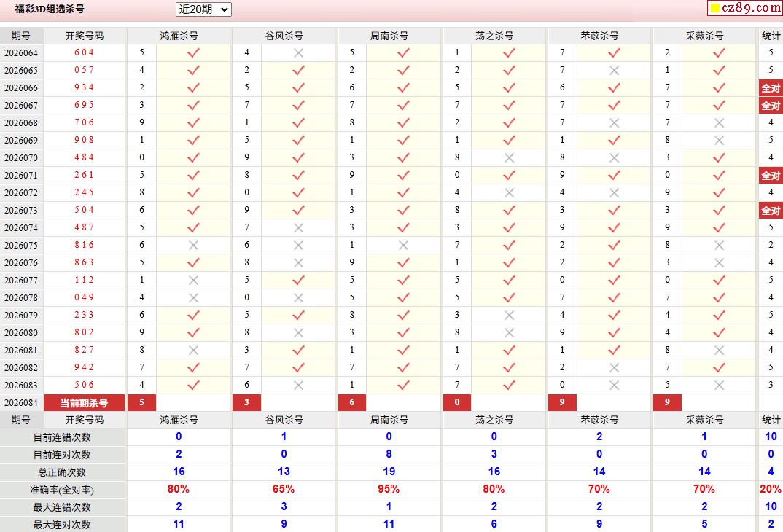The height and width of the screenshot is (532, 783).
Task: Click 采薇 red checkmark in row 2026082
Action: point(719,368)
